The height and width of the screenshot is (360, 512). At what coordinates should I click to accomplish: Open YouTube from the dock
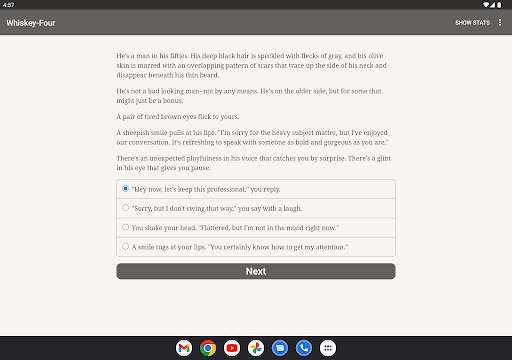click(x=232, y=348)
